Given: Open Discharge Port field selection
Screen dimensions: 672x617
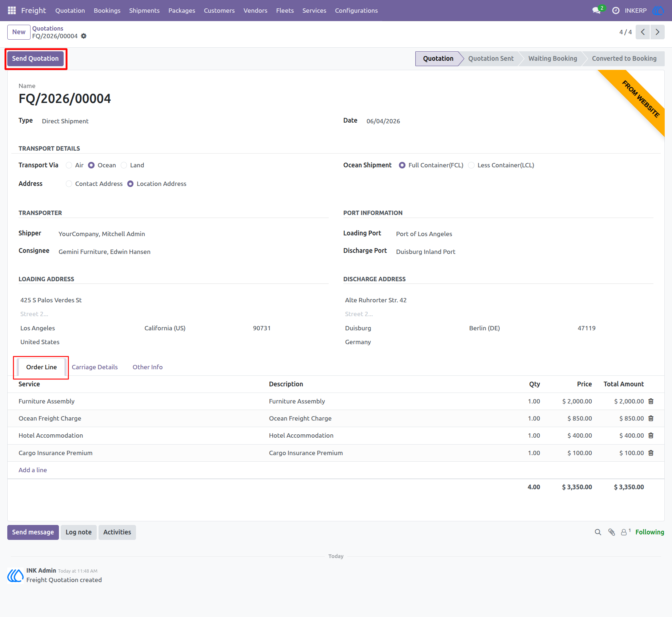Looking at the screenshot, I should tap(524, 252).
